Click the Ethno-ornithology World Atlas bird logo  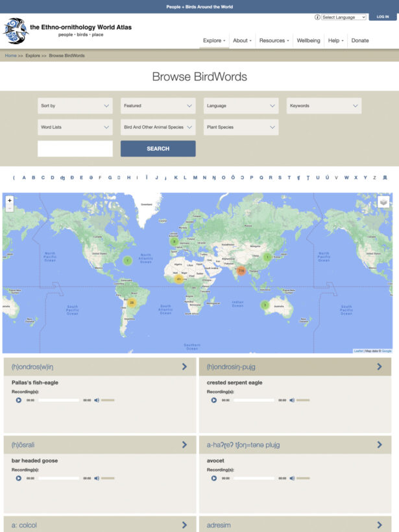pyautogui.click(x=16, y=31)
